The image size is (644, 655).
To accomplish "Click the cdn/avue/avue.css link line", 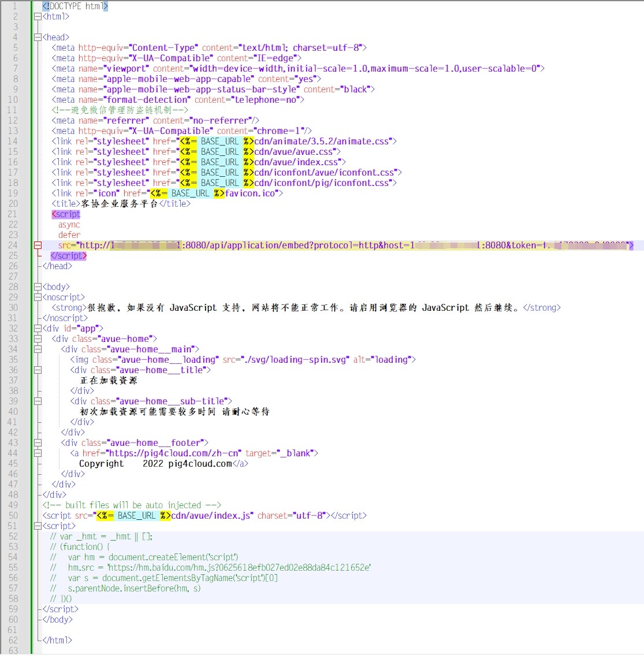I will (x=196, y=152).
